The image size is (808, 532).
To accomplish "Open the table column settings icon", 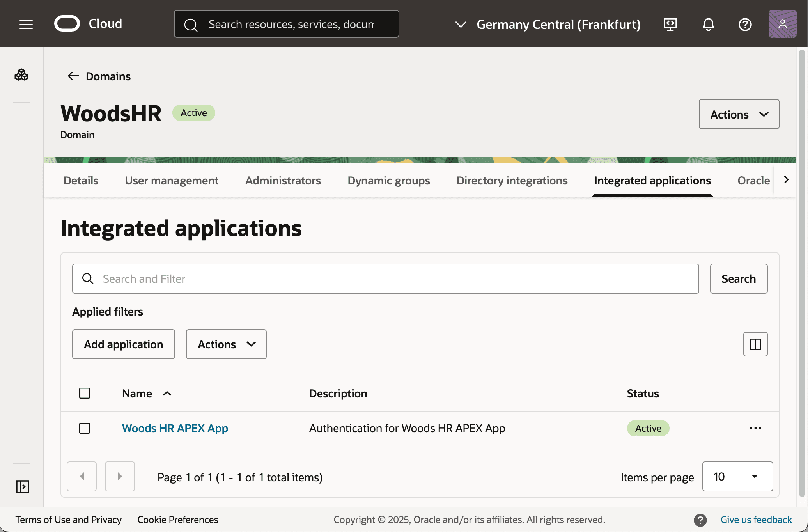I will pos(755,344).
